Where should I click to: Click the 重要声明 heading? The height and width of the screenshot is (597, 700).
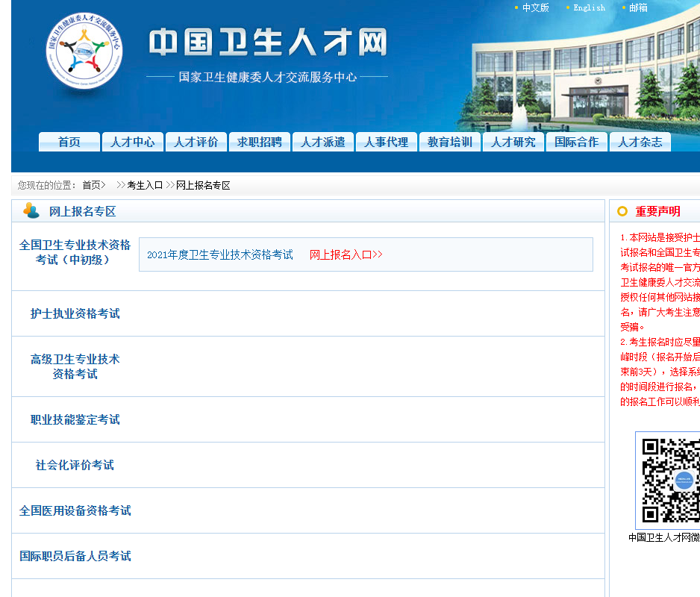pyautogui.click(x=657, y=211)
